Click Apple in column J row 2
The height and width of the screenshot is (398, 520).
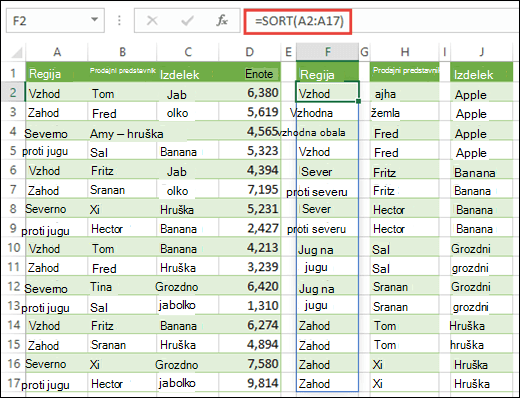point(471,95)
